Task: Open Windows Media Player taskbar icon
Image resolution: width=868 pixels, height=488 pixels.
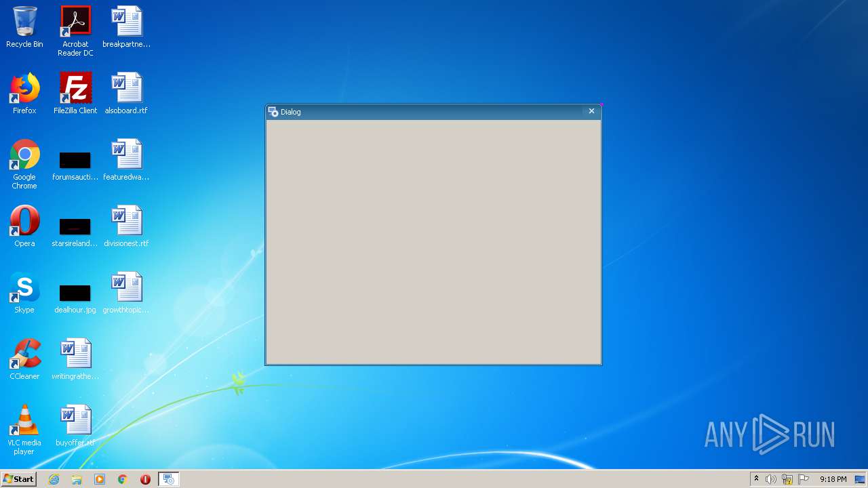Action: [x=100, y=479]
